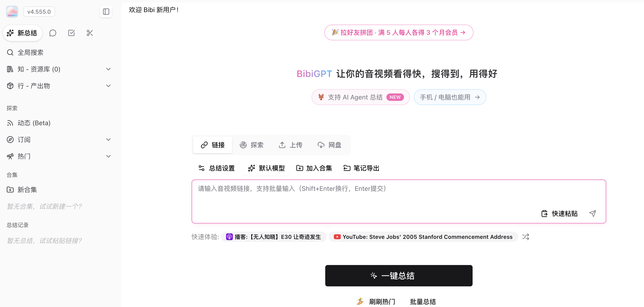Image resolution: width=644 pixels, height=307 pixels.
Task: Click '暂无总结，试试粘贴链接?' text
Action: tap(44, 241)
